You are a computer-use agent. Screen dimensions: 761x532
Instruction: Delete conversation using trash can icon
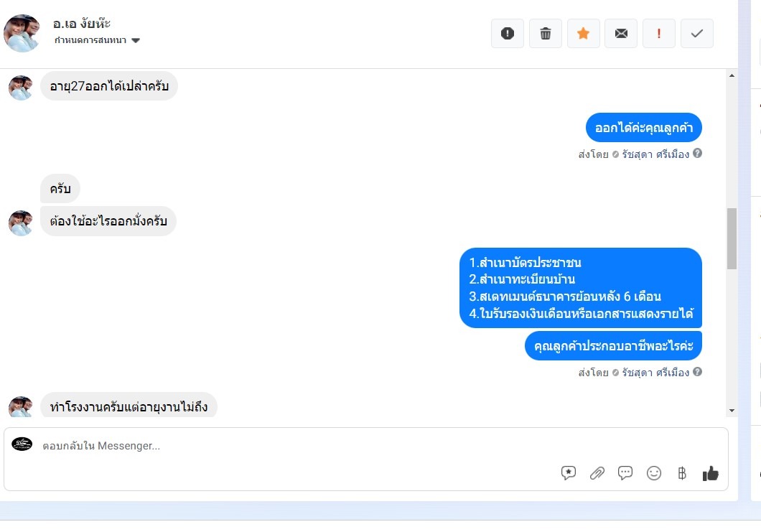point(546,34)
